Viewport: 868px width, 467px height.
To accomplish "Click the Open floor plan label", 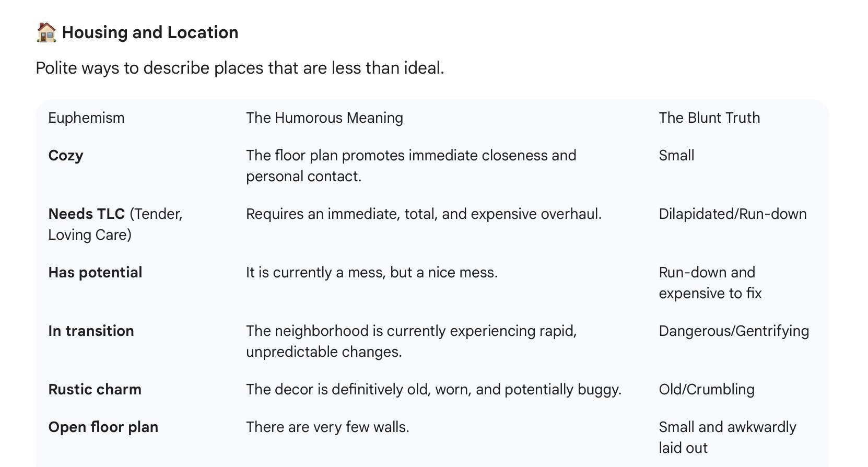I will 103,427.
